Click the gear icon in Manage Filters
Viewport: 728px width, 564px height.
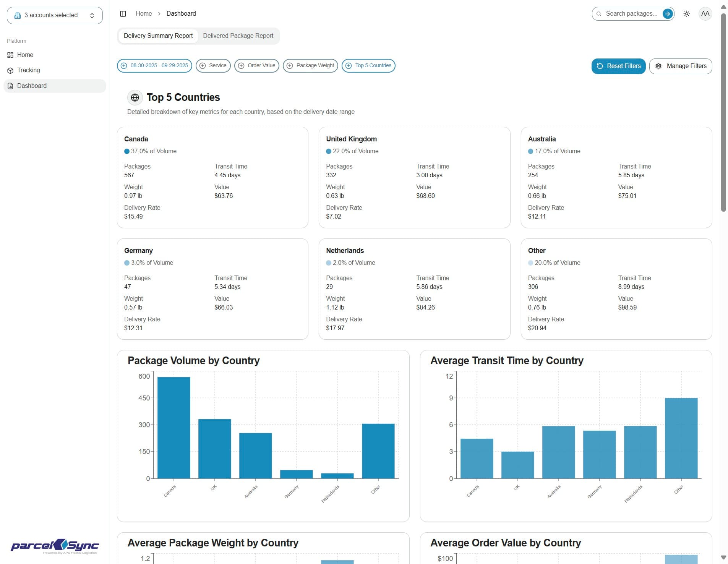658,66
